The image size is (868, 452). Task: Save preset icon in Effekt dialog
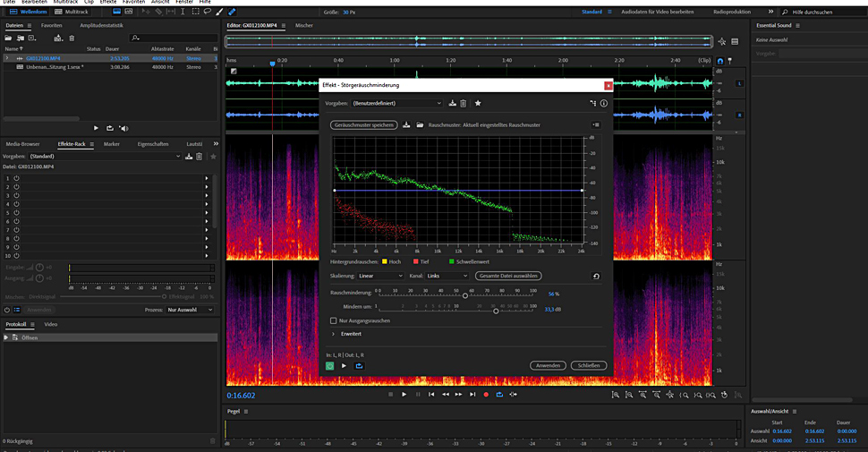point(452,103)
